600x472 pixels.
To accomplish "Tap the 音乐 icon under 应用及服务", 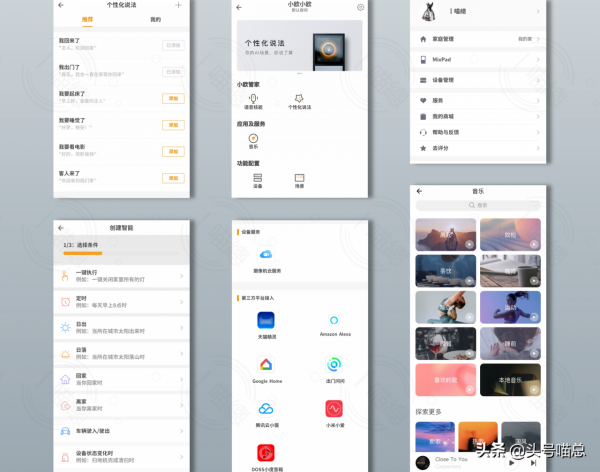I will (x=253, y=139).
